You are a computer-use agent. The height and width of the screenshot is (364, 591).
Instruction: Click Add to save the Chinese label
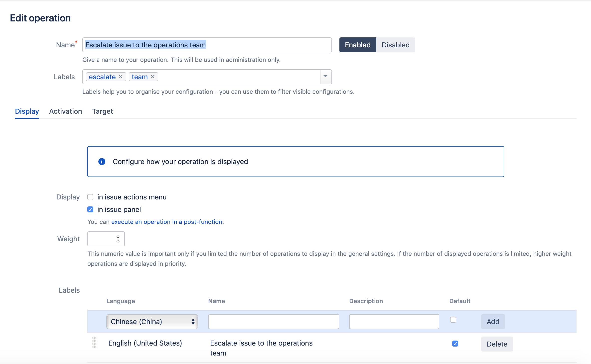[493, 321]
